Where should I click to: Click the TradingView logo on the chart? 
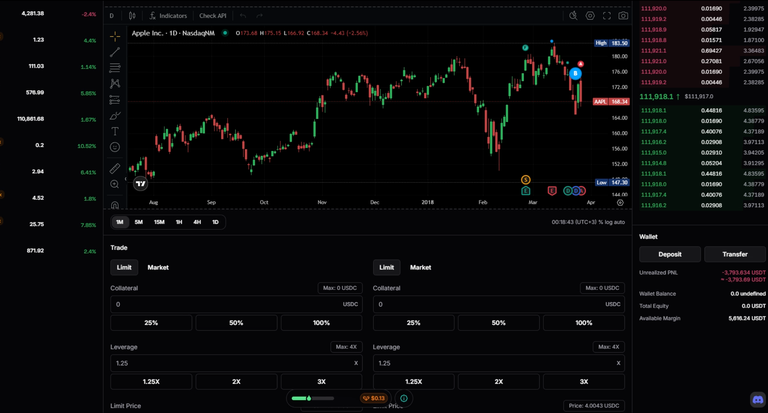(141, 184)
